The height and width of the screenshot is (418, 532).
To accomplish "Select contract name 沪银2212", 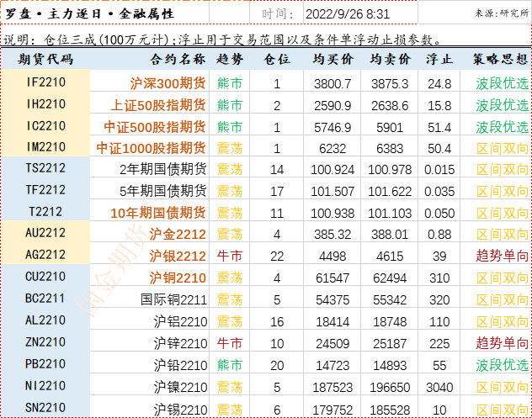I will [x=178, y=256].
